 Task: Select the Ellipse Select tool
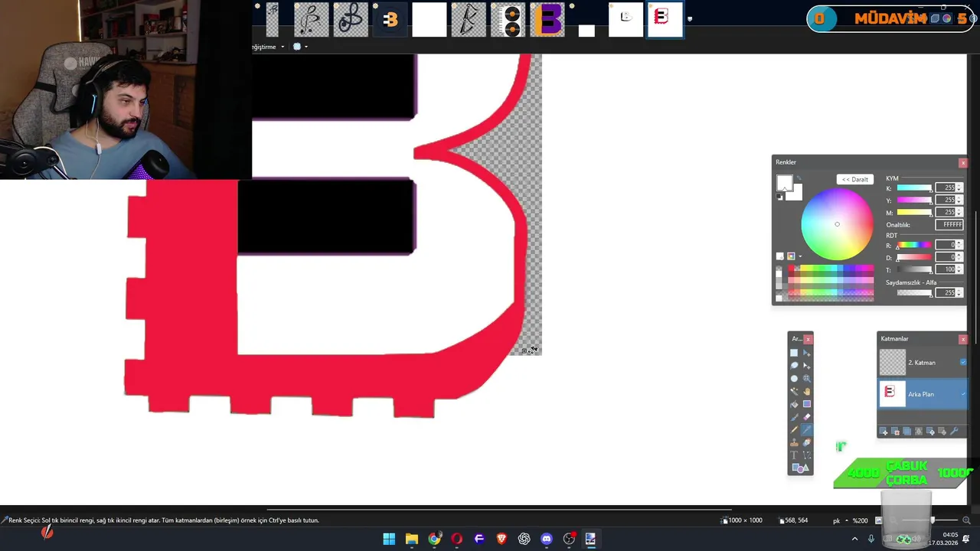794,379
